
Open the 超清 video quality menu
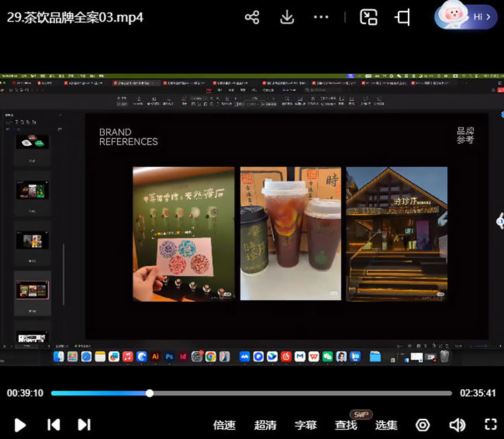pyautogui.click(x=265, y=425)
